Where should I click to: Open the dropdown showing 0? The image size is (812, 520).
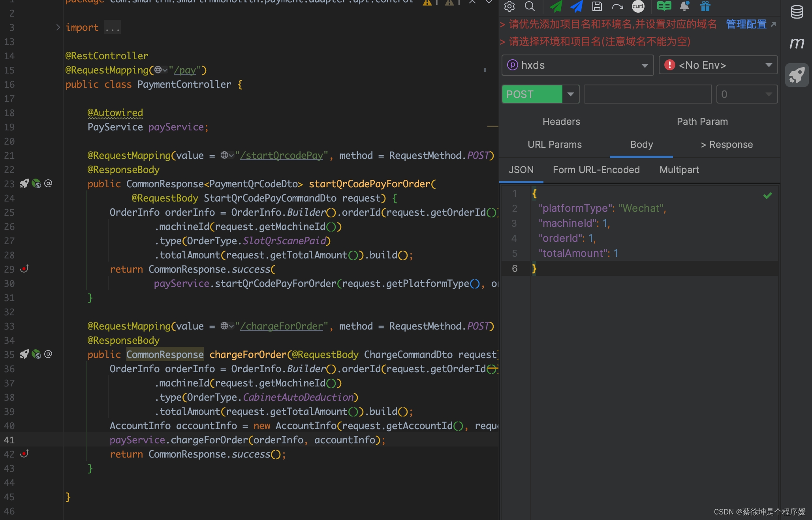click(747, 94)
